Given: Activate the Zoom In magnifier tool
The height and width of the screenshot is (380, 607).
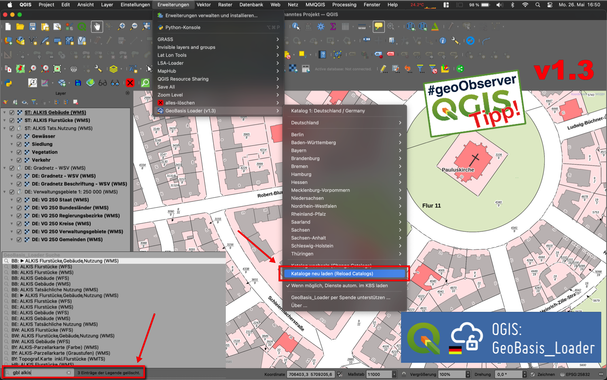Looking at the screenshot, I should (121, 27).
